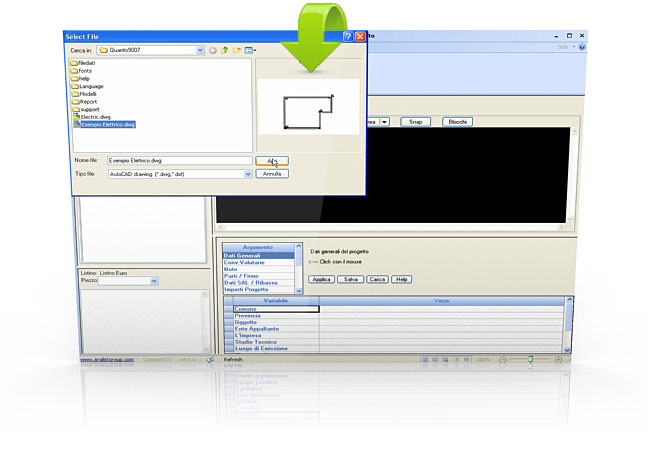
Task: Click the help question mark in dialog title bar
Action: click(x=347, y=36)
